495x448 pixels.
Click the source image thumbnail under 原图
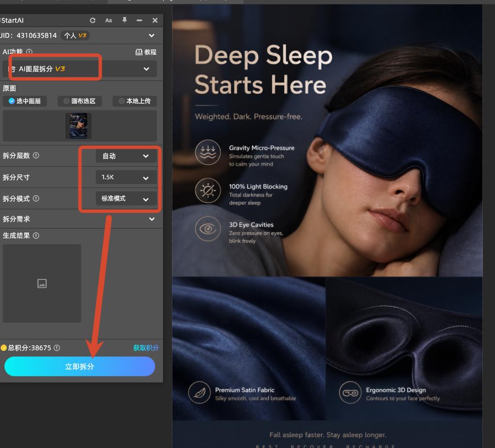pyautogui.click(x=78, y=125)
